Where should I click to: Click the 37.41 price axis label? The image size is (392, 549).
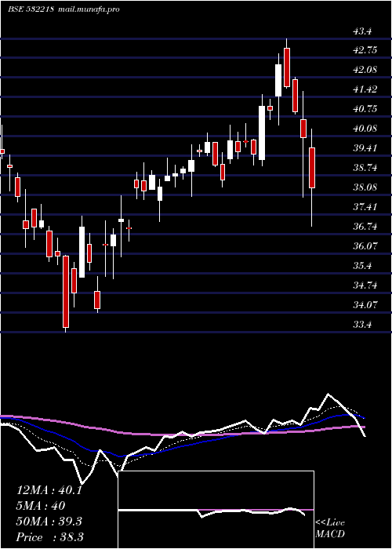click(365, 207)
